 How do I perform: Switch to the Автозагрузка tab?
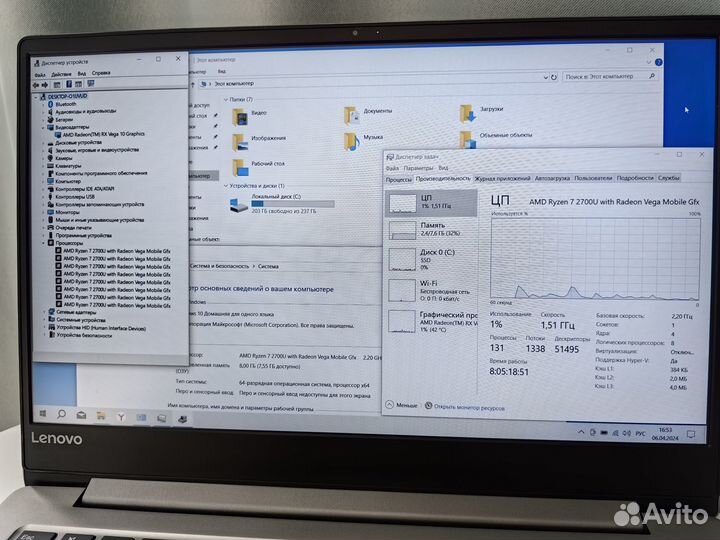pyautogui.click(x=552, y=178)
